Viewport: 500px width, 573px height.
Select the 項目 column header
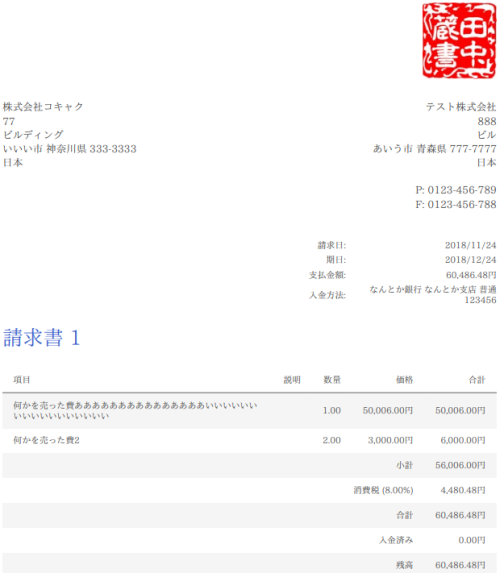tap(22, 380)
